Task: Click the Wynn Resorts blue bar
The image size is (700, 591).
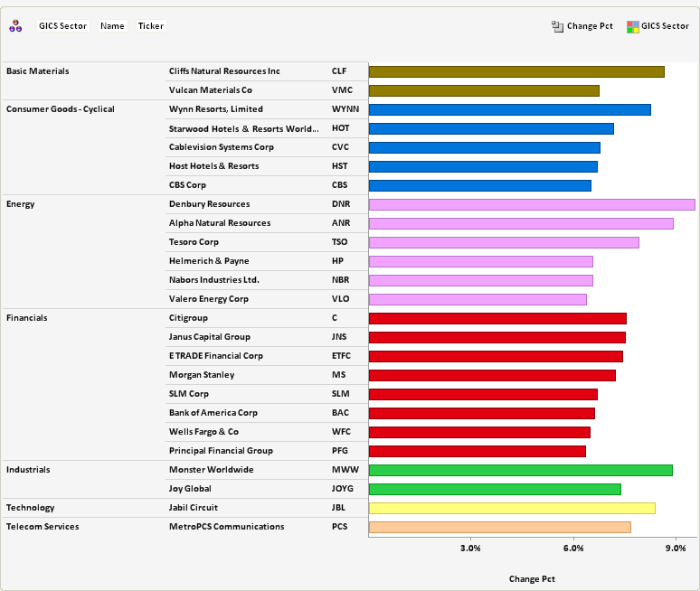Action: point(510,109)
